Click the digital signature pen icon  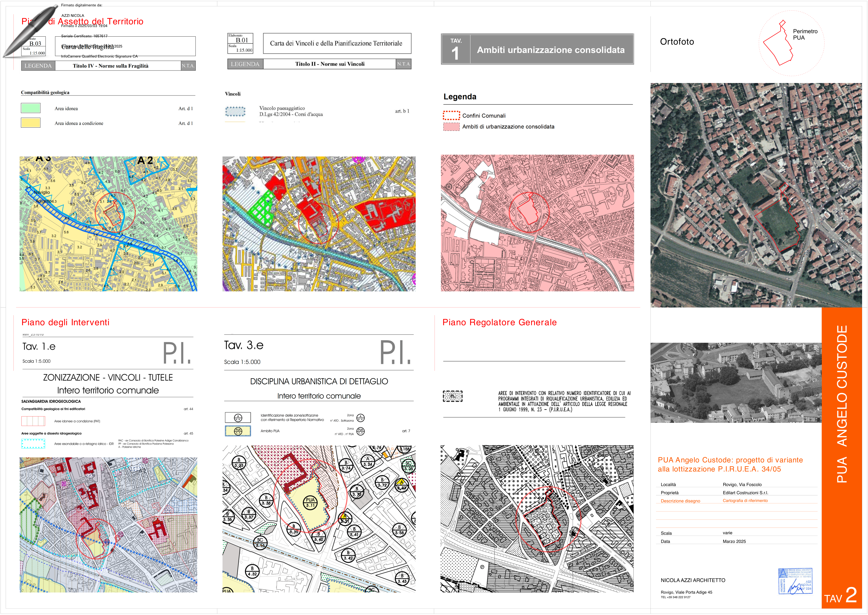[30, 31]
